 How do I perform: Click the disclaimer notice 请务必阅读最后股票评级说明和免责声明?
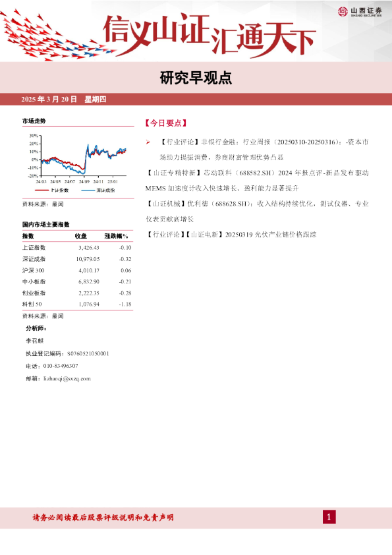(103, 517)
